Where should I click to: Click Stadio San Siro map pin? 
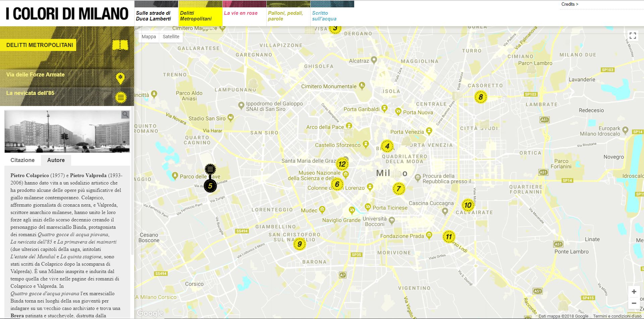(x=230, y=118)
